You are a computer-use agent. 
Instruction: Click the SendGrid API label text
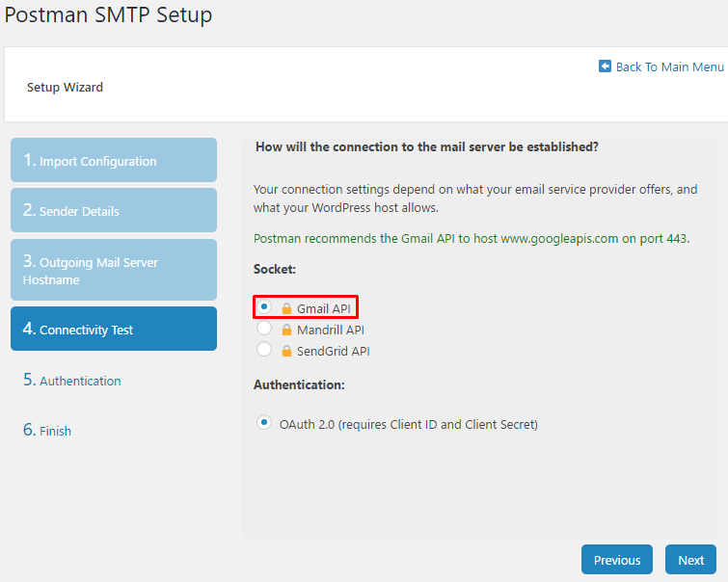click(x=334, y=352)
